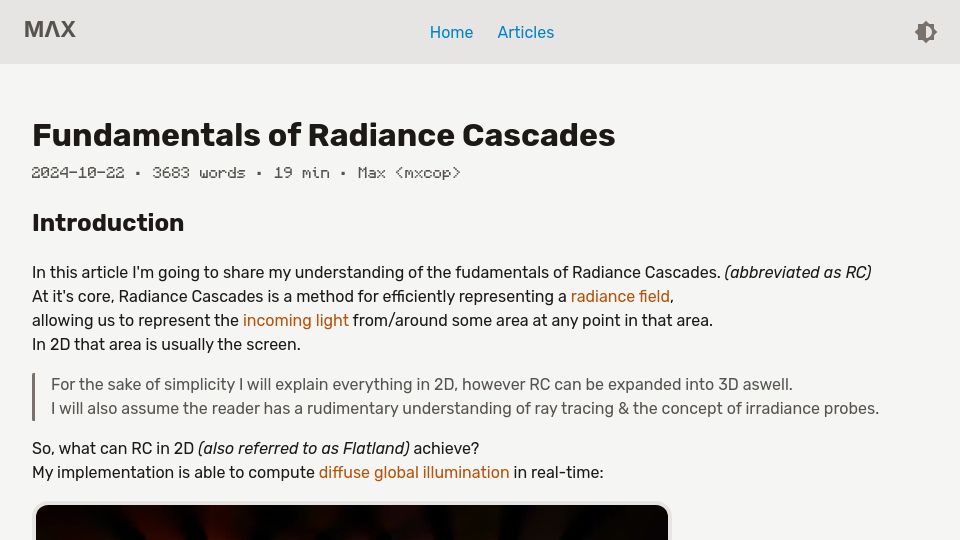
Task: Select the '(also referred to as Flatland)' text
Action: pyautogui.click(x=304, y=449)
